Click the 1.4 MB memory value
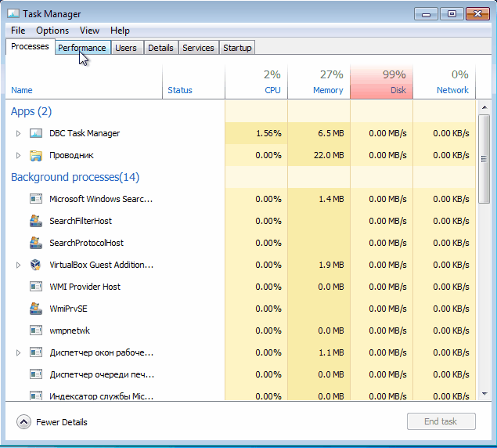497x448 pixels. click(x=331, y=199)
